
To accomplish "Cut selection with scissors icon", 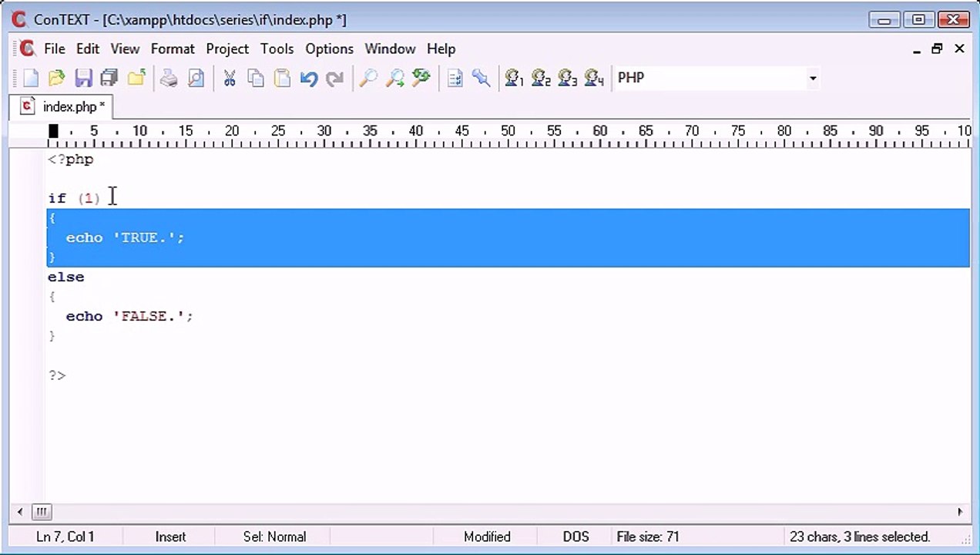I will pos(229,78).
